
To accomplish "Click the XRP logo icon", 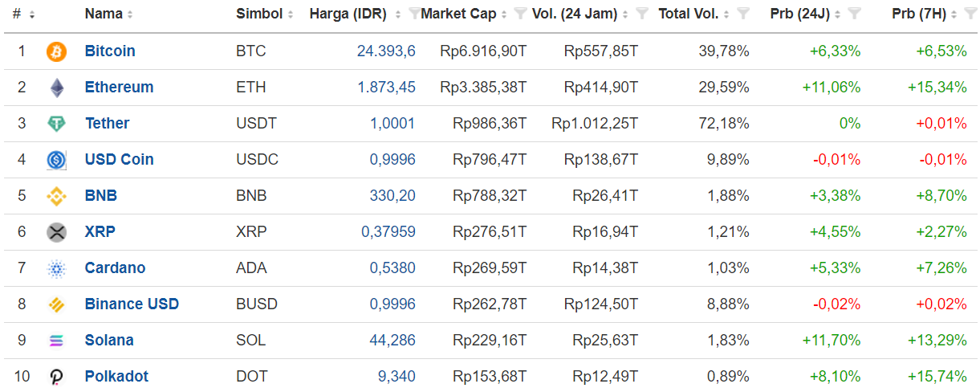I will pos(57,232).
